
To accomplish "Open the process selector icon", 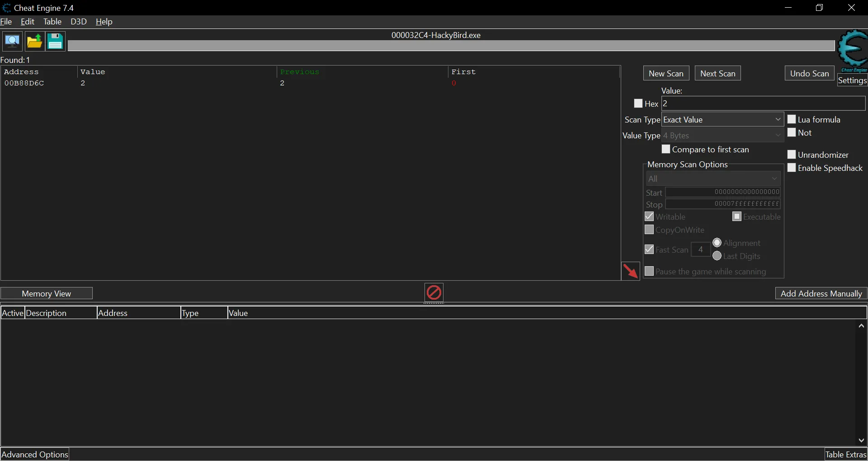I will (12, 42).
